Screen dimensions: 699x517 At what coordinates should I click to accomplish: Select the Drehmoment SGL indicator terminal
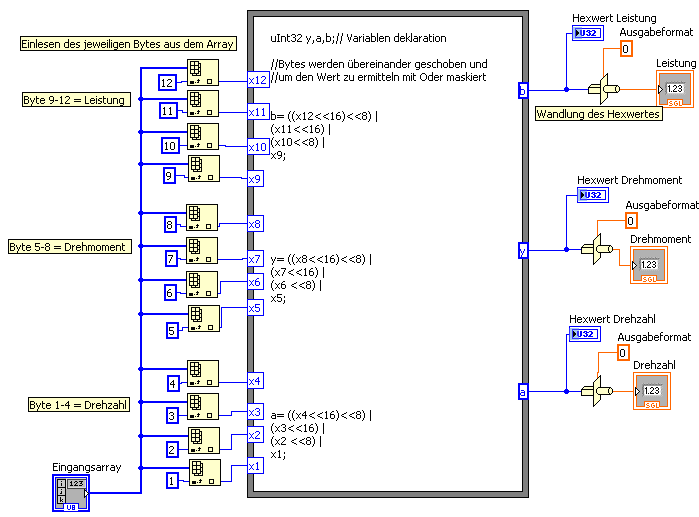point(649,265)
